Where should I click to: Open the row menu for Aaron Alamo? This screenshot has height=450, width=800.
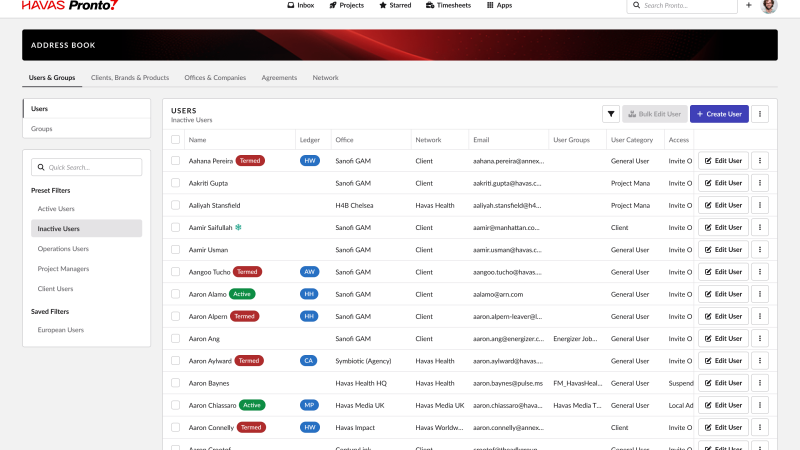point(760,294)
